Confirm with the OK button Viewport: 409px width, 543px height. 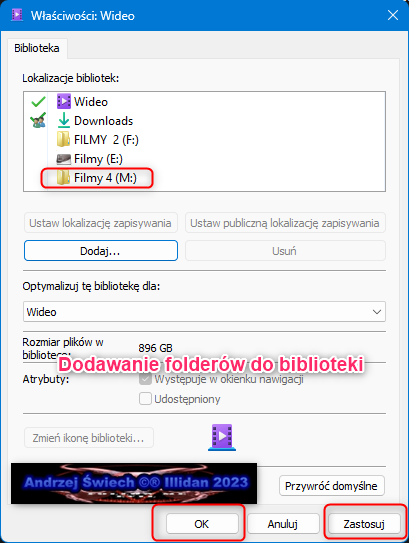coord(202,524)
